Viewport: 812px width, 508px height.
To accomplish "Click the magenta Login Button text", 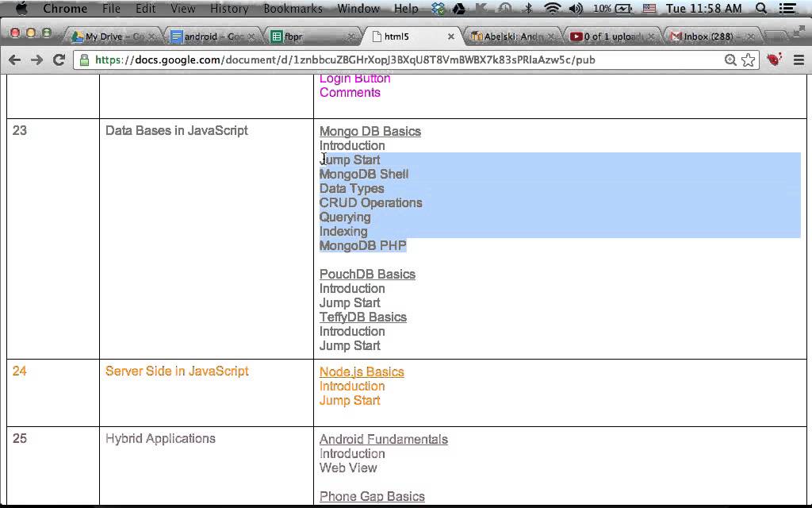I will [354, 79].
